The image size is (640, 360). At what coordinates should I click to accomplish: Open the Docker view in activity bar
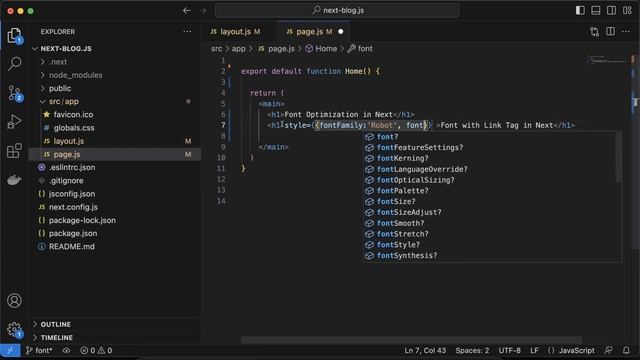pos(14,180)
